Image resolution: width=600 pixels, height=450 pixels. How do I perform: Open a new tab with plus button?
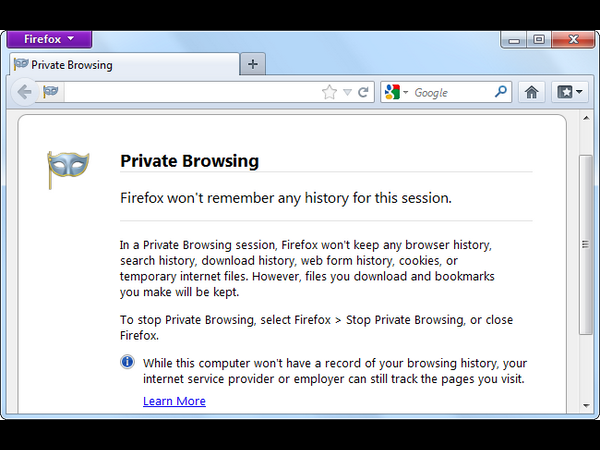(253, 65)
